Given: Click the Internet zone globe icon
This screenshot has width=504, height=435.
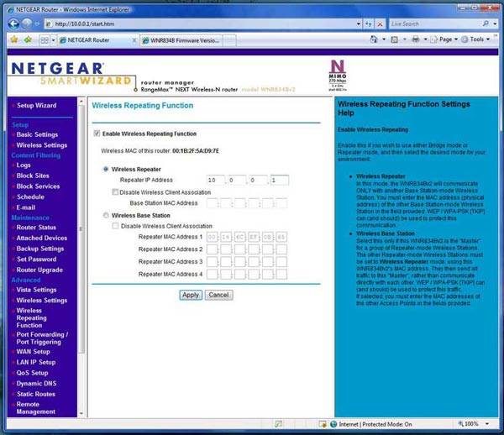Looking at the screenshot, I should point(333,424).
